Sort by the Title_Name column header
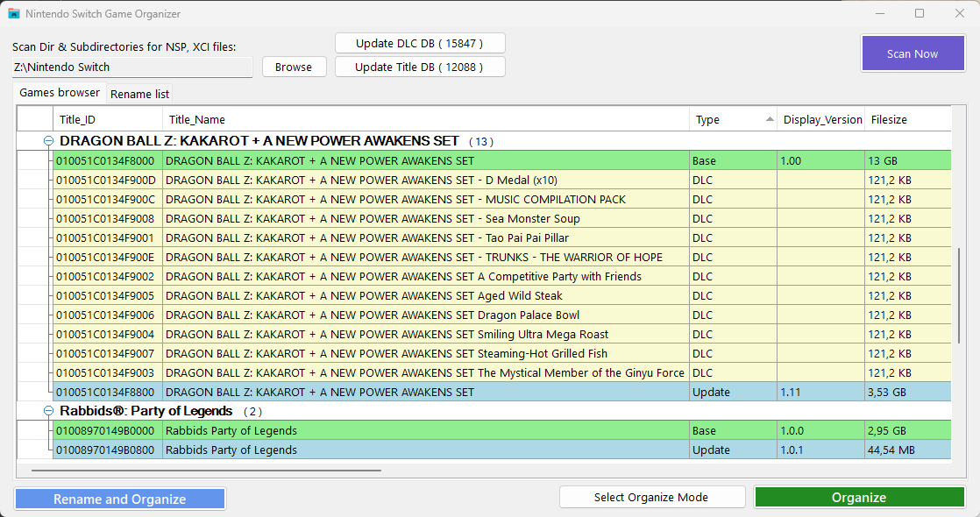 tap(426, 119)
